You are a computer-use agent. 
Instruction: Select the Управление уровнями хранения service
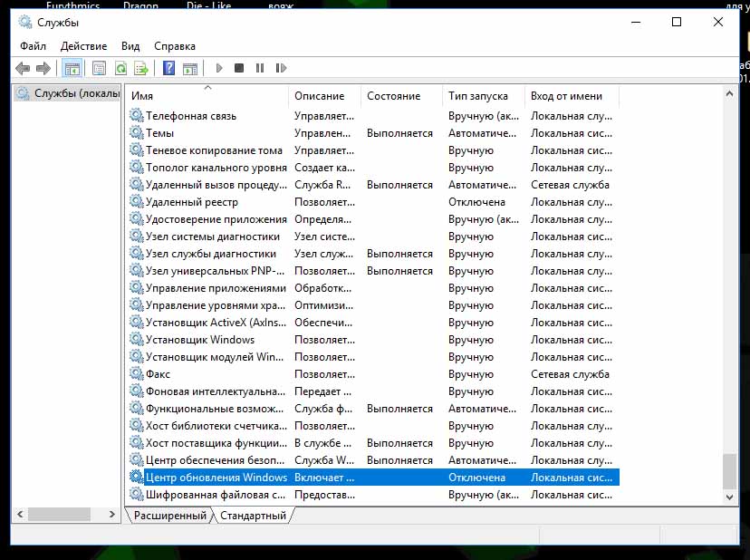[x=374, y=305]
